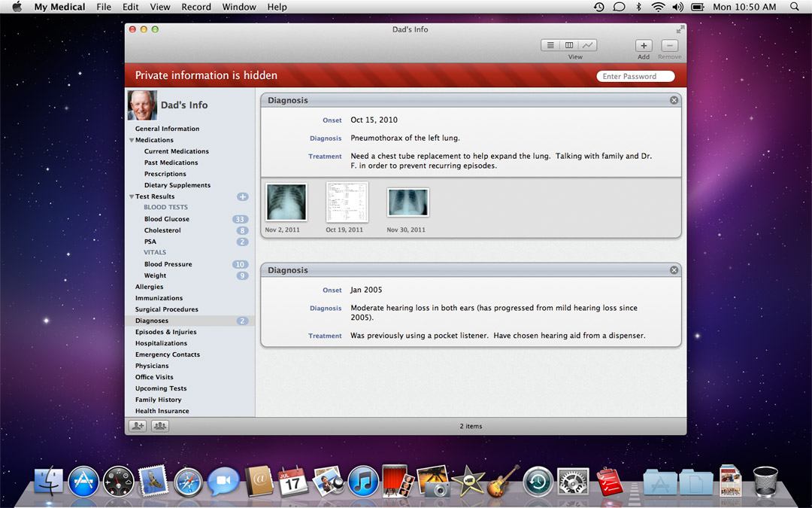Click the group people button at bottom left
The height and width of the screenshot is (508, 812).
[160, 426]
